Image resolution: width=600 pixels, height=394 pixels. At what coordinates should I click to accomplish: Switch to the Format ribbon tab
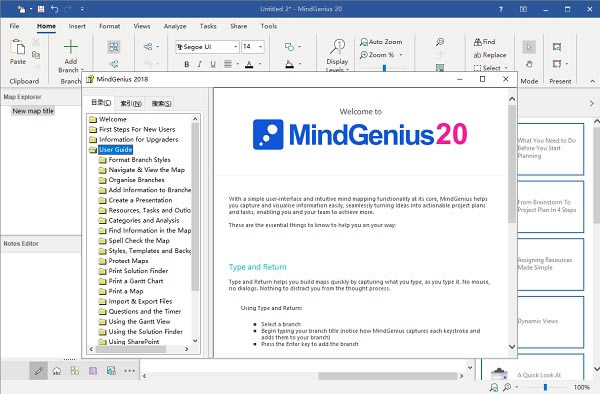109,26
